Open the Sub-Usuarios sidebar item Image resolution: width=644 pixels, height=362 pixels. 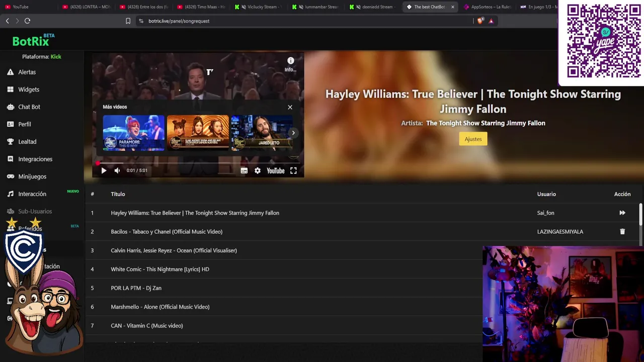pyautogui.click(x=35, y=211)
